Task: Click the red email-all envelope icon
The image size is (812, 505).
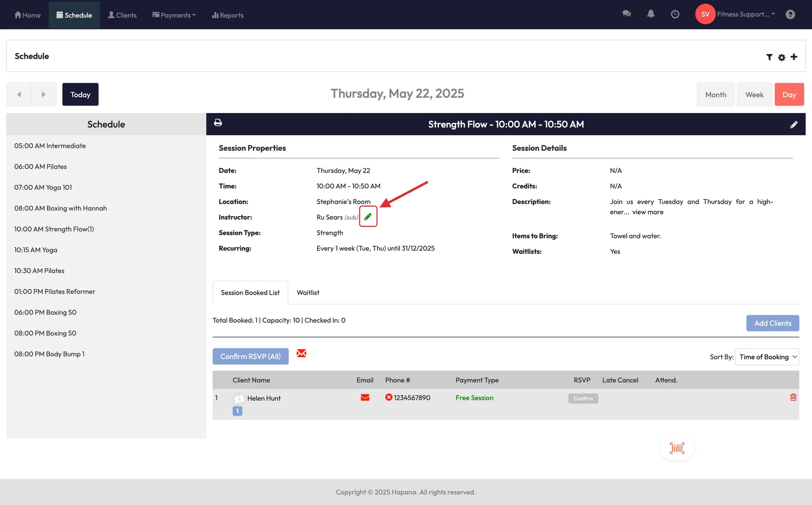Action: pyautogui.click(x=301, y=353)
